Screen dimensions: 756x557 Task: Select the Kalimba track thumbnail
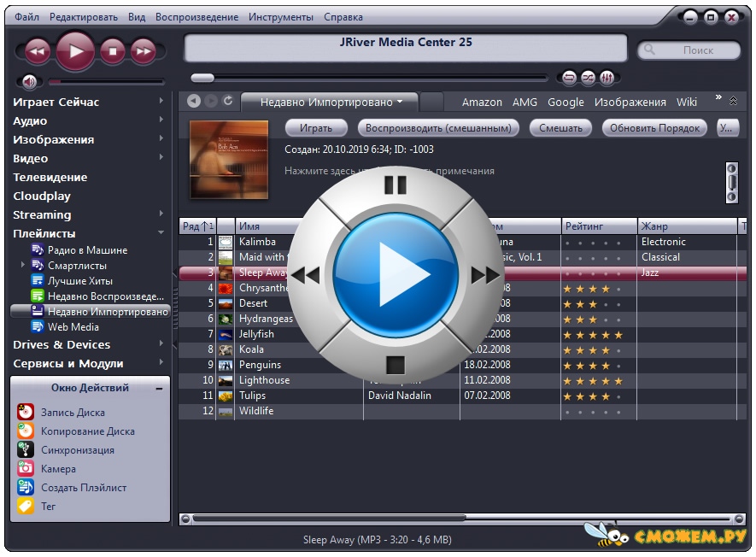coord(226,242)
